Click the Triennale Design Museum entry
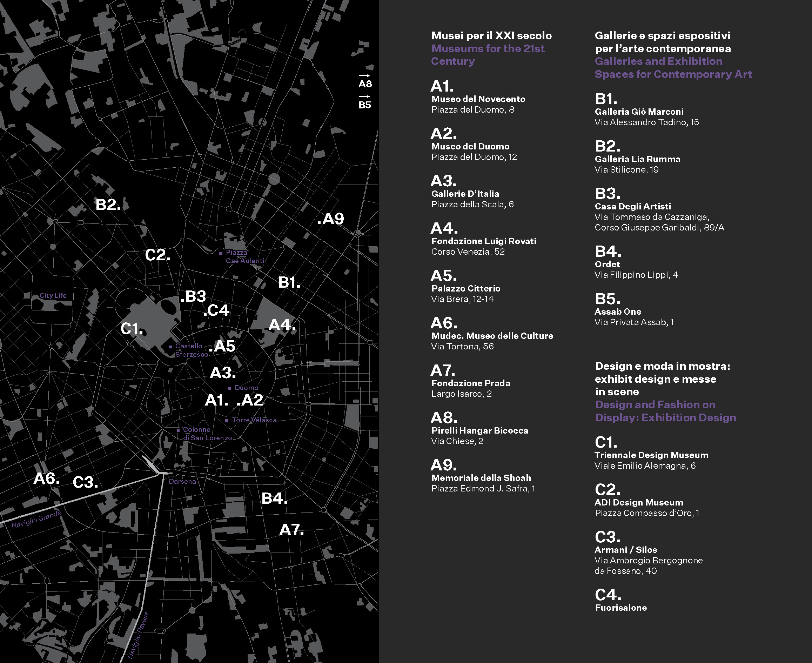 point(651,455)
